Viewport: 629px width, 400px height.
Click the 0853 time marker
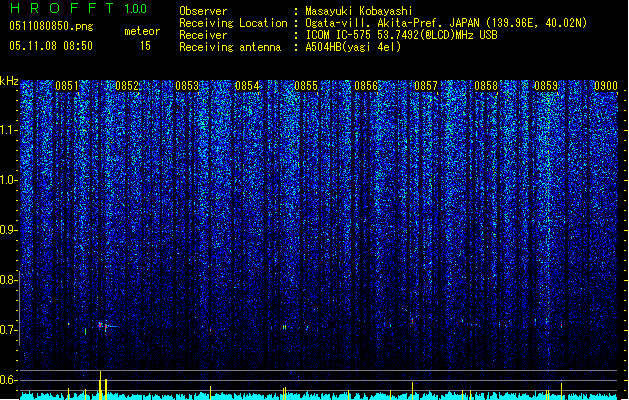187,86
